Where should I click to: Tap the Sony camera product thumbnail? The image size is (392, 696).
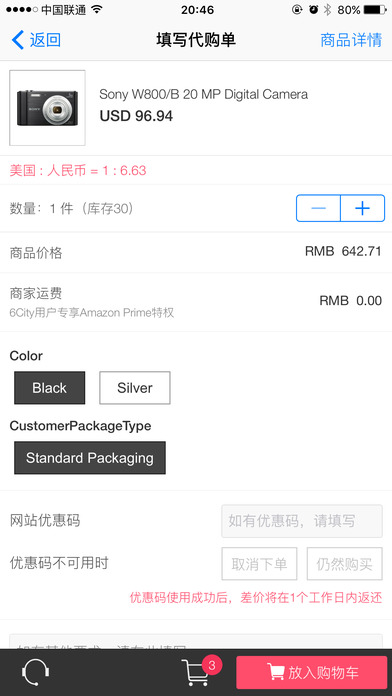coord(48,108)
